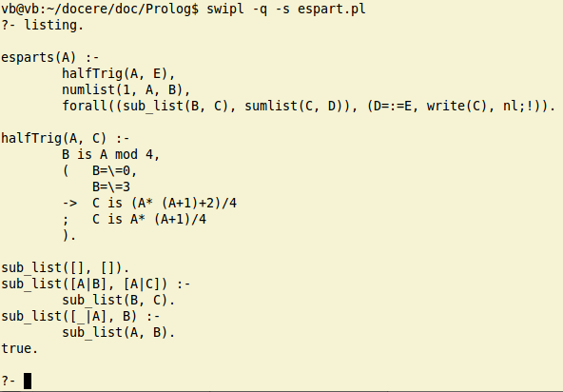Click the 'sub_list([], []).' base fact
563x392 pixels.
tap(66, 268)
